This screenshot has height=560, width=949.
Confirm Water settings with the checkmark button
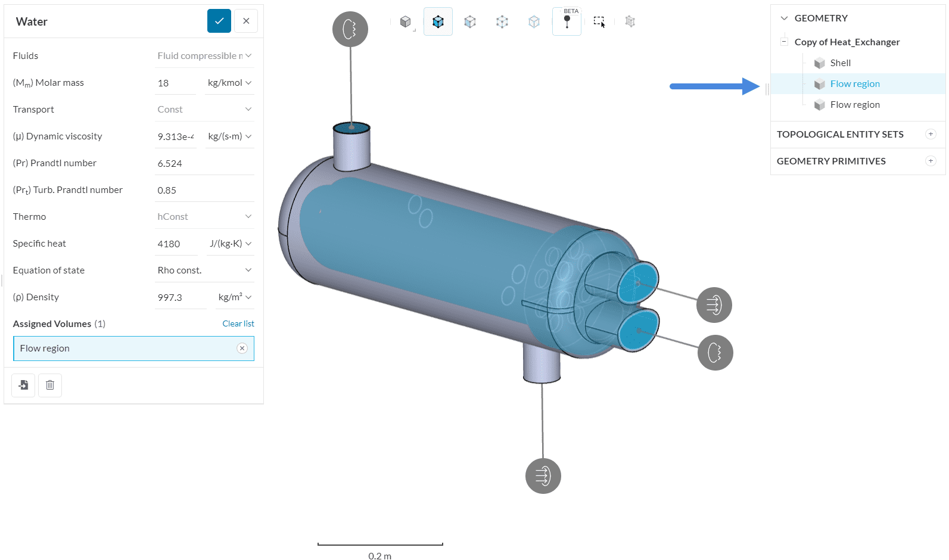tap(219, 21)
